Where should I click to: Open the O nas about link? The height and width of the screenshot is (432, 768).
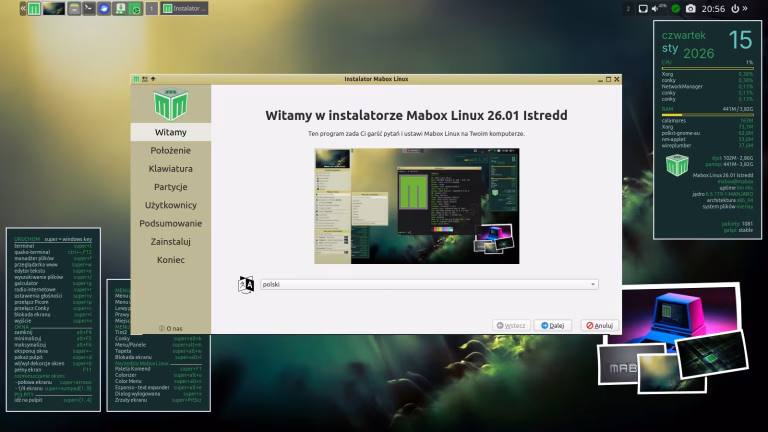coord(171,328)
